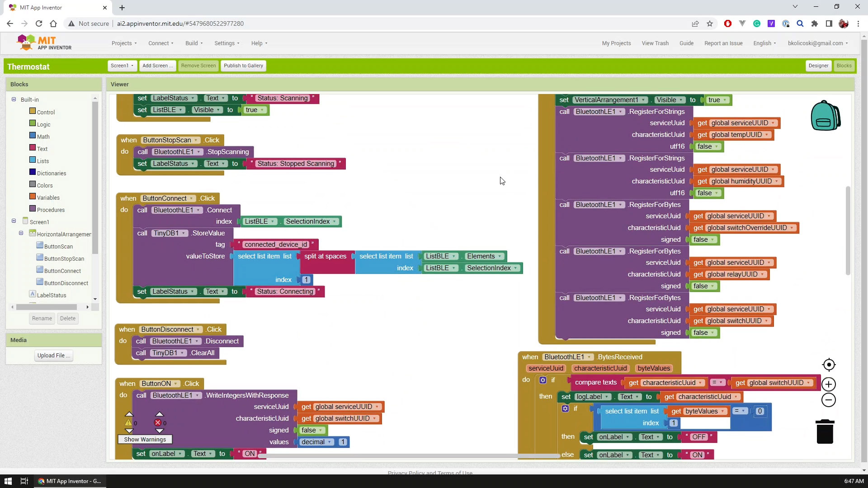Open the Connect menu
This screenshot has height=488, width=868.
(159, 43)
